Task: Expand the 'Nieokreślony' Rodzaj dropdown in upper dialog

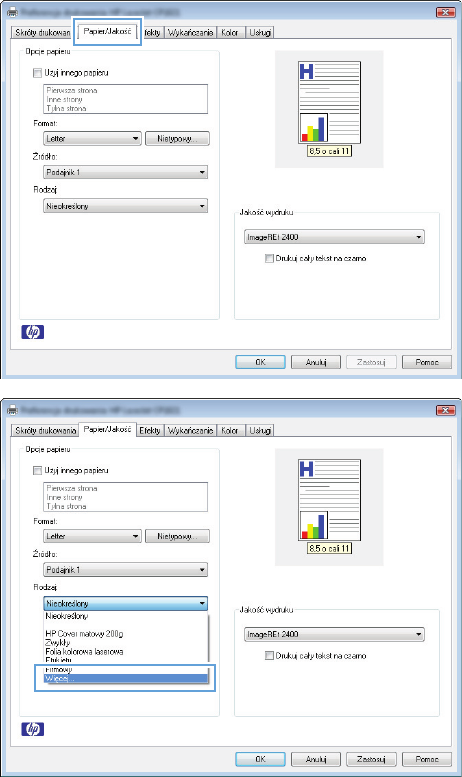Action: click(x=125, y=206)
